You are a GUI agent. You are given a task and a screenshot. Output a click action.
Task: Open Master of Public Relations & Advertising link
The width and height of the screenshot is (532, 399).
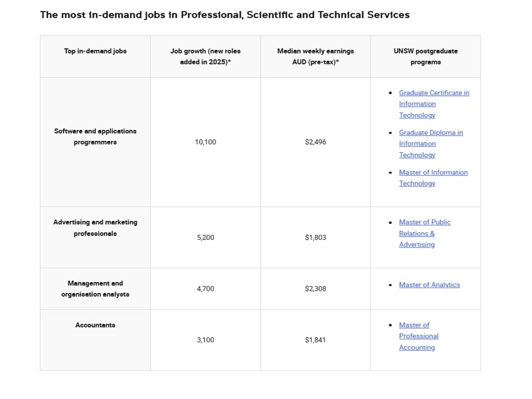[x=424, y=222]
